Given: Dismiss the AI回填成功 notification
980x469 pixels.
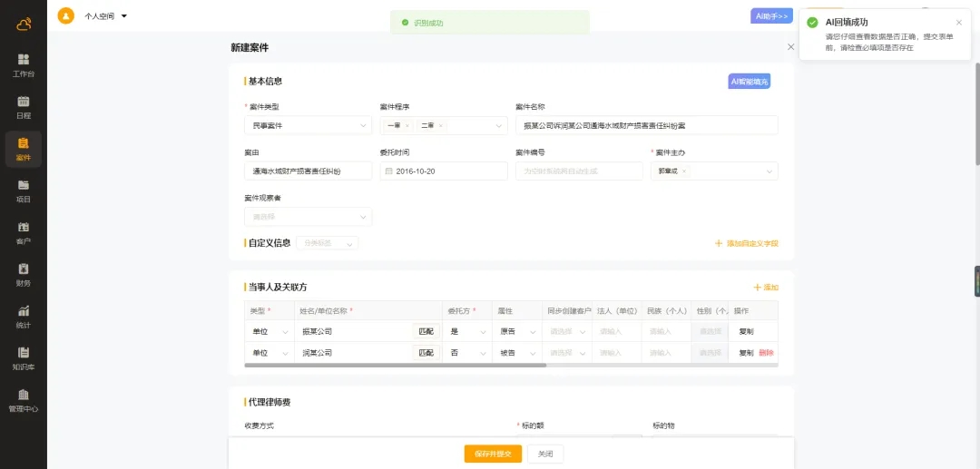Looking at the screenshot, I should coord(958,23).
